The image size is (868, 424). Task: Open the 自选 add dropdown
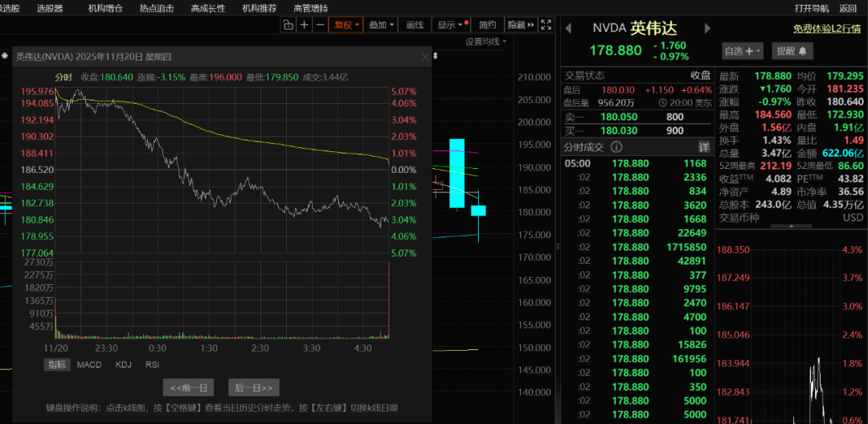point(743,51)
